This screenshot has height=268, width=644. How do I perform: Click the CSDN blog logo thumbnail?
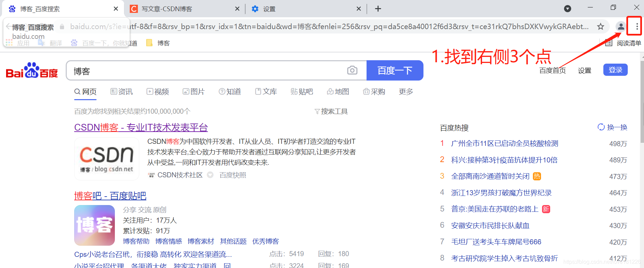click(x=107, y=159)
